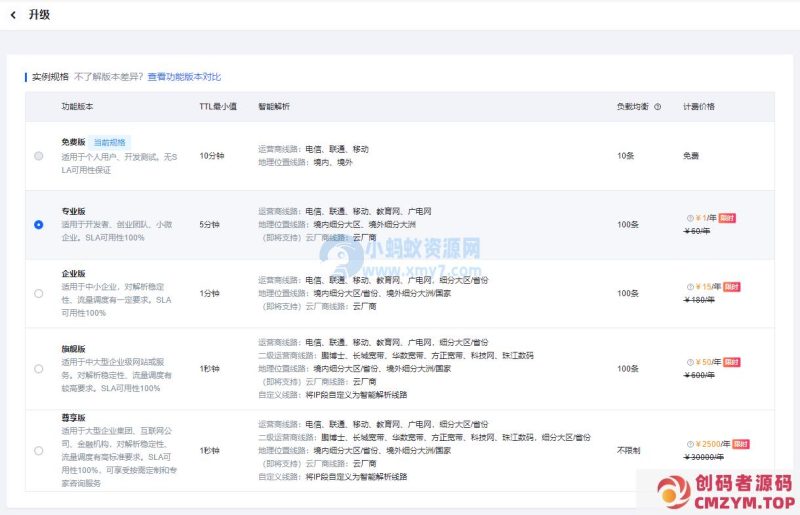
Task: Click the 限时 badge on 尊享版 price
Action: tap(741, 443)
